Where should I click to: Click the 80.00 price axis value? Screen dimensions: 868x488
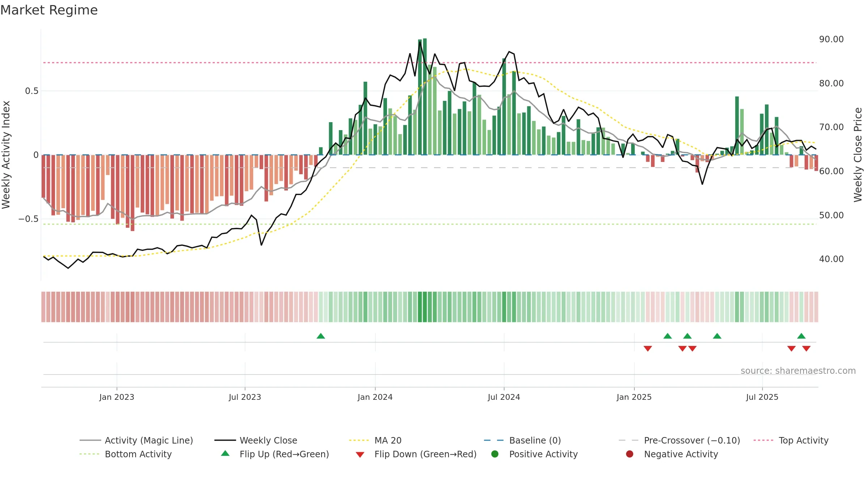(831, 83)
